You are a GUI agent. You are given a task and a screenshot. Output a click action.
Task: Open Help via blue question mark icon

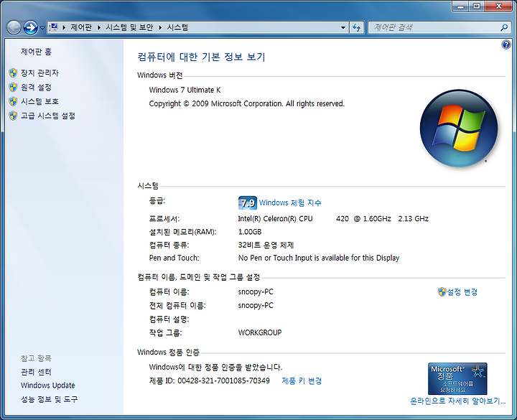click(x=506, y=45)
